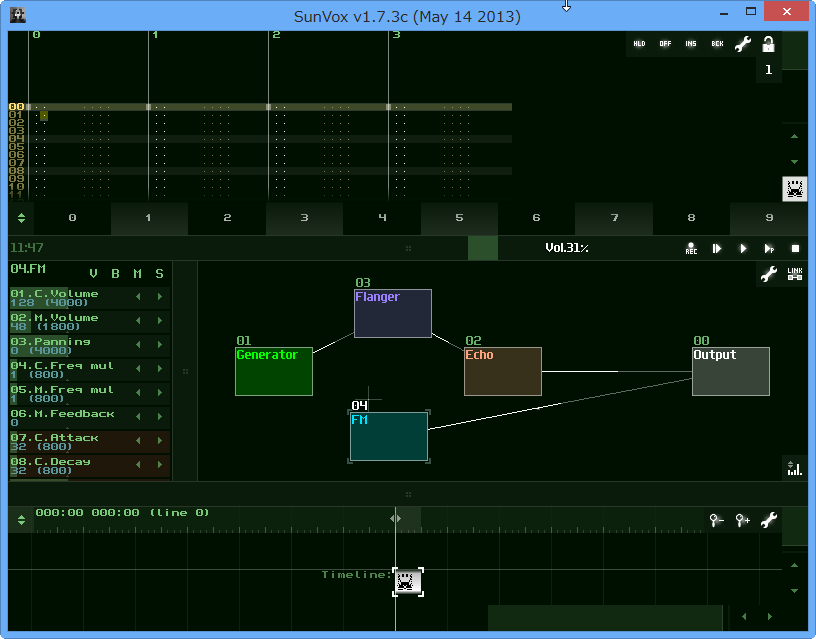Increase 03.Panning with right arrow
Screen dimensions: 816x639
pos(160,344)
